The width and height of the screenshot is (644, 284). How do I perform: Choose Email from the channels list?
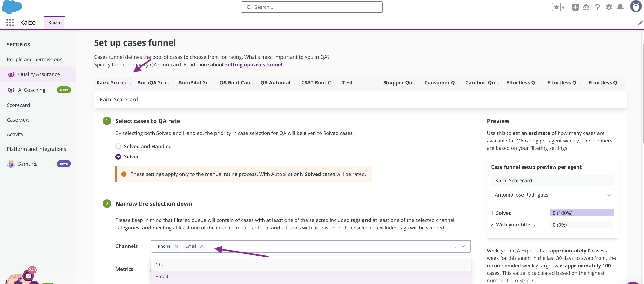[311, 276]
